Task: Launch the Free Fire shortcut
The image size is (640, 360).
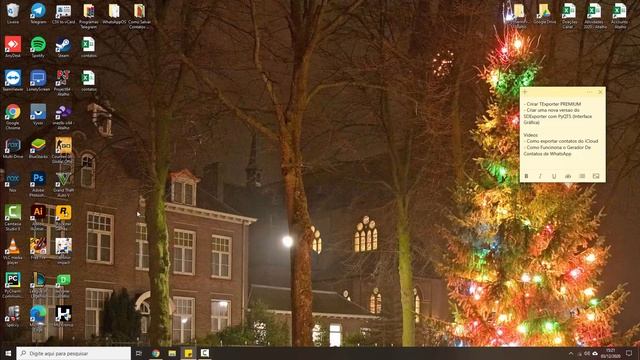Action: [38, 249]
